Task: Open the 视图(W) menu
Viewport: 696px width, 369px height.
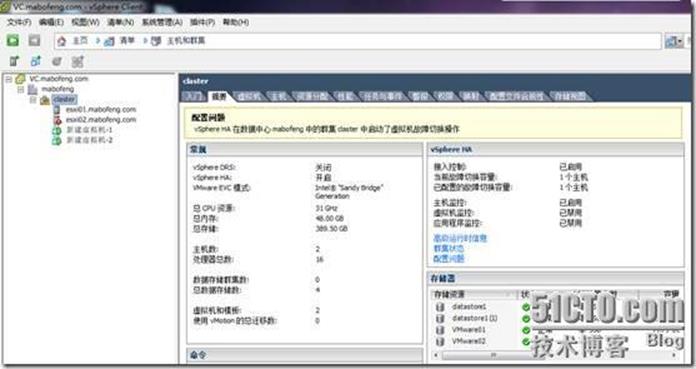Action: tap(85, 22)
